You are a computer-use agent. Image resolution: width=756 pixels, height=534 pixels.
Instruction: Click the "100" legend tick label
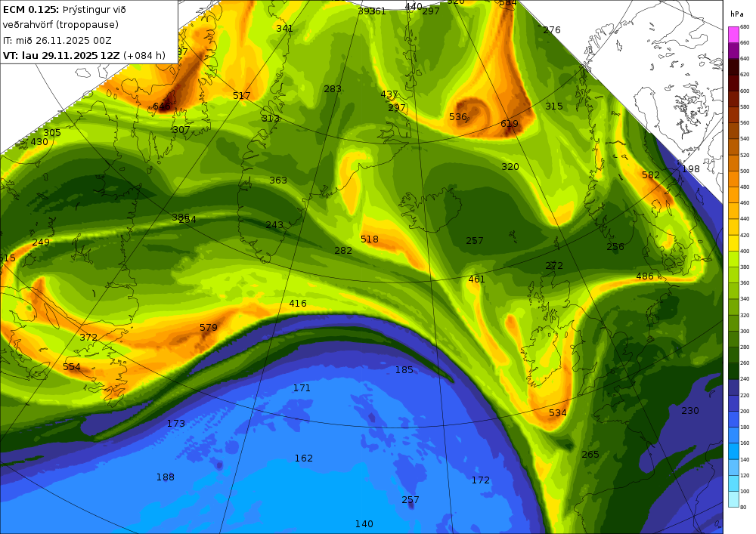point(745,491)
